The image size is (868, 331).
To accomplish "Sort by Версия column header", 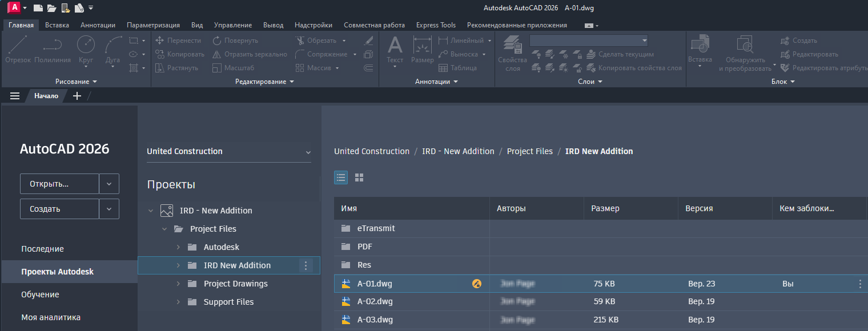I will tap(725, 209).
